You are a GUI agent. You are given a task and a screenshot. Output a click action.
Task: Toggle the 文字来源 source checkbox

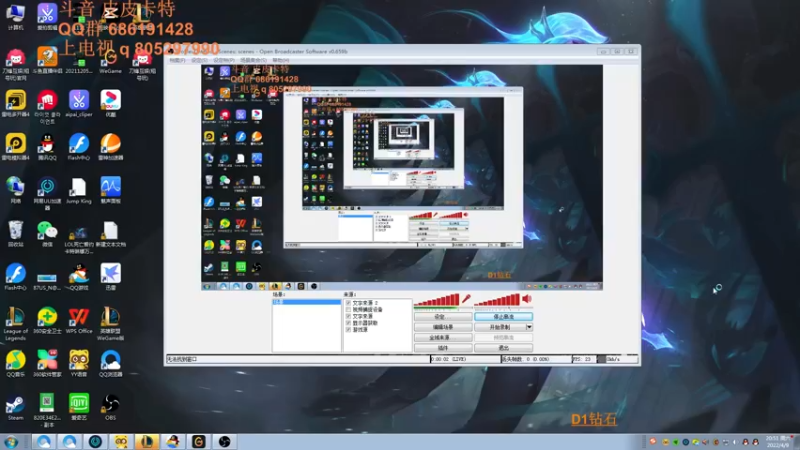point(348,316)
